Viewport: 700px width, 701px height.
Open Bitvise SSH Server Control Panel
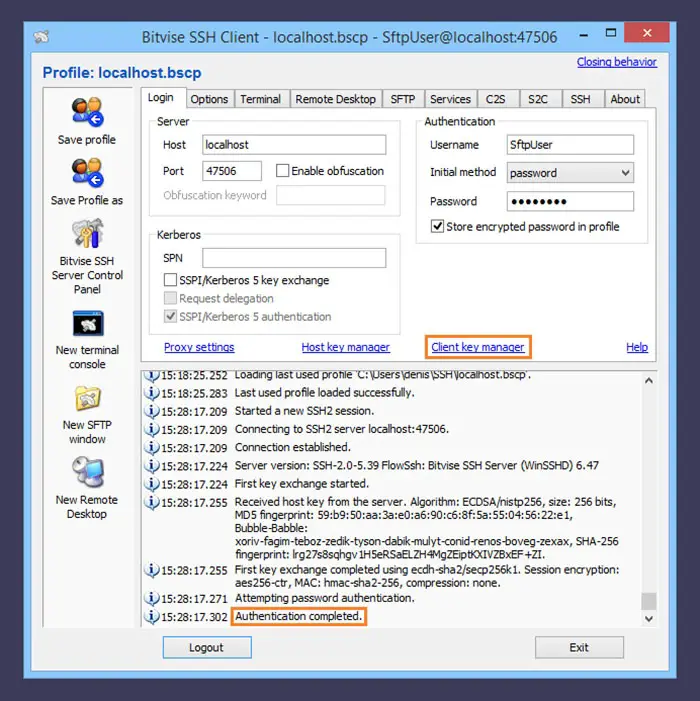pos(88,233)
